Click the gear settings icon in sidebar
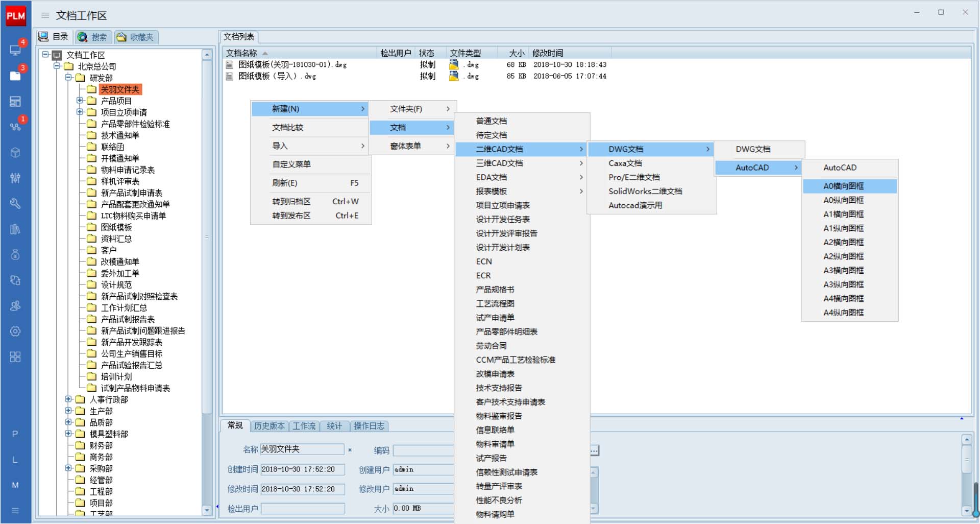This screenshot has height=524, width=980. 15,331
